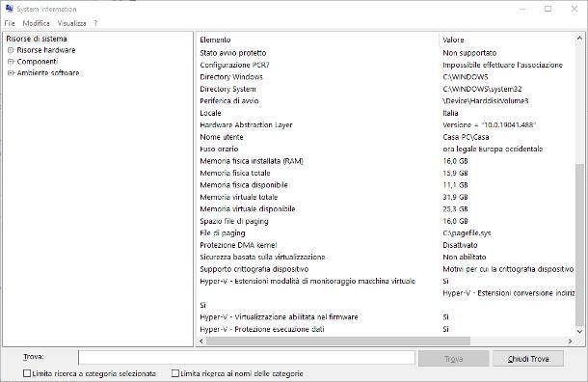Open the Modifica menu
Image resolution: width=588 pixels, height=382 pixels.
pos(36,23)
